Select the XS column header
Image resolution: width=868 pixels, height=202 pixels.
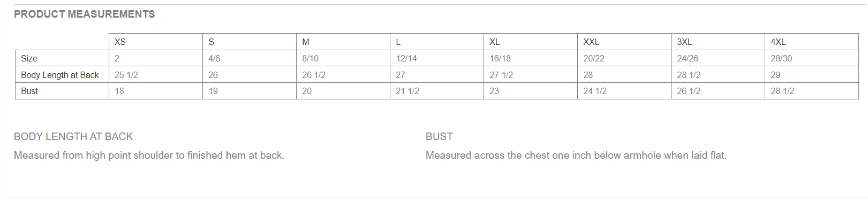pyautogui.click(x=155, y=42)
